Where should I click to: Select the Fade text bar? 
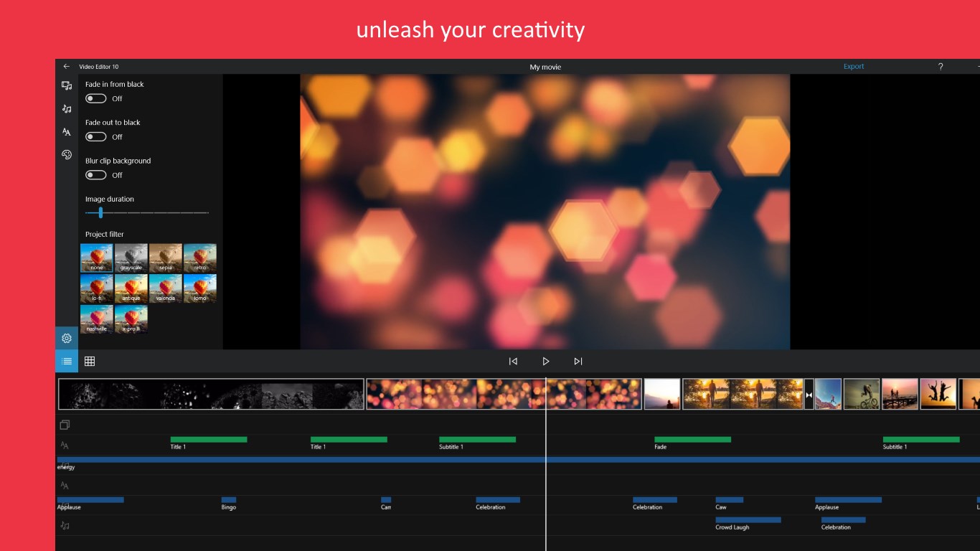(692, 440)
